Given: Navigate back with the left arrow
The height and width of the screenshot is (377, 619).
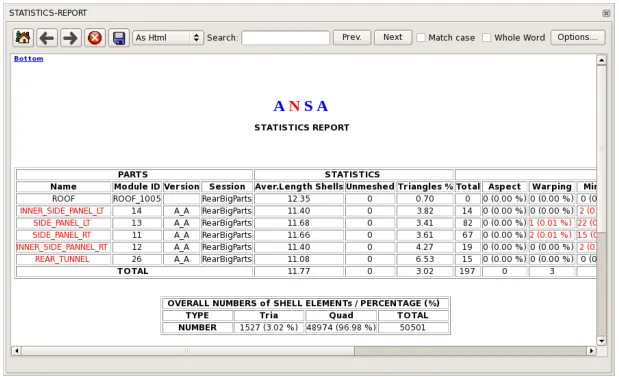Looking at the screenshot, I should tap(47, 38).
